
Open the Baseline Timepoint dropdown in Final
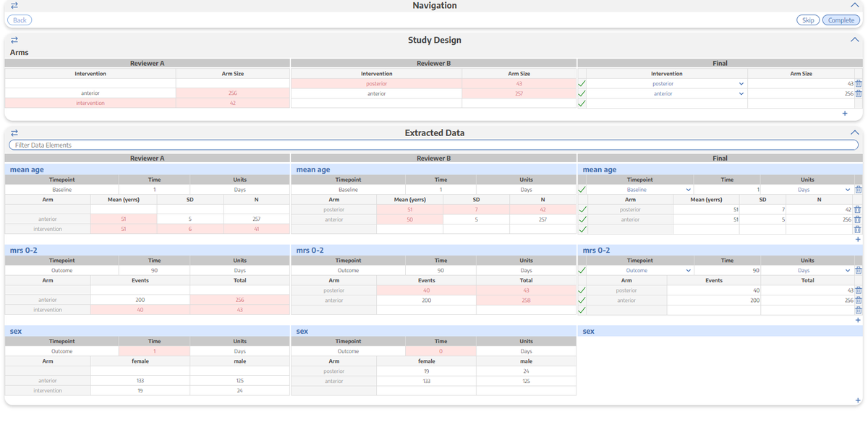click(x=640, y=190)
